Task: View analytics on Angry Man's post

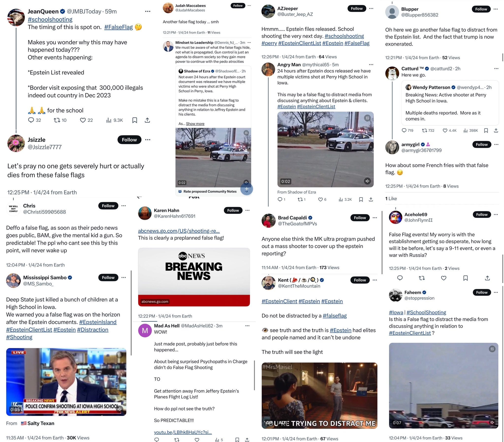Action: (x=341, y=199)
